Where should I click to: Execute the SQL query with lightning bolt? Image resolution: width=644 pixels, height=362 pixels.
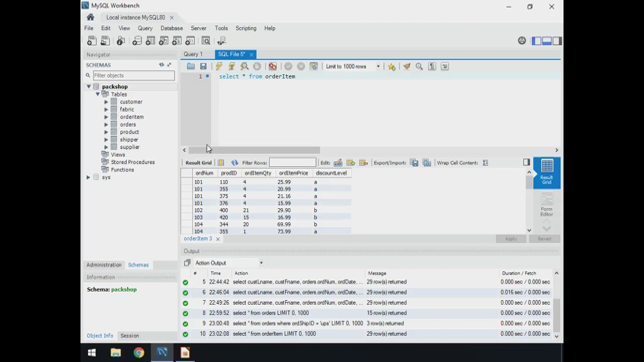click(x=219, y=66)
